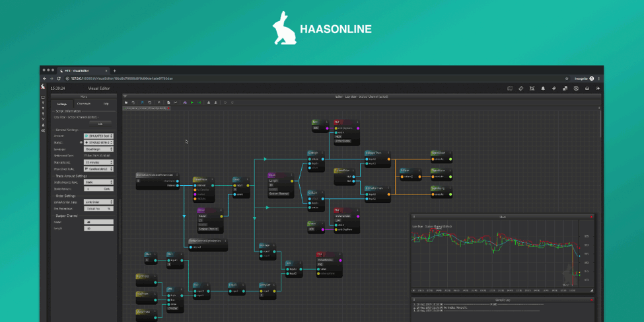Click the Fee Percentage input field
Image resolution: width=644 pixels, height=322 pixels.
click(x=98, y=208)
